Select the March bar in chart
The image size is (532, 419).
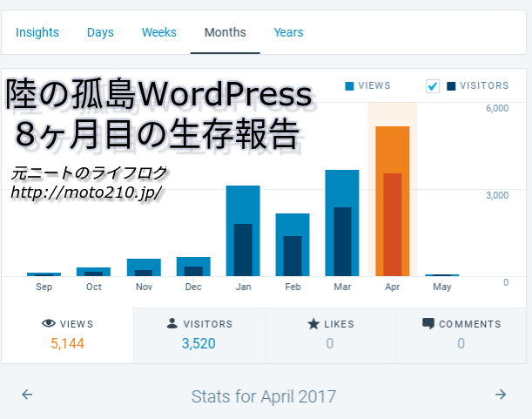(x=342, y=223)
